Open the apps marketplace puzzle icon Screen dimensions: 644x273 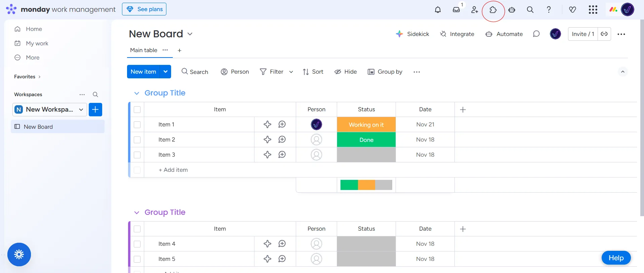[x=493, y=10]
